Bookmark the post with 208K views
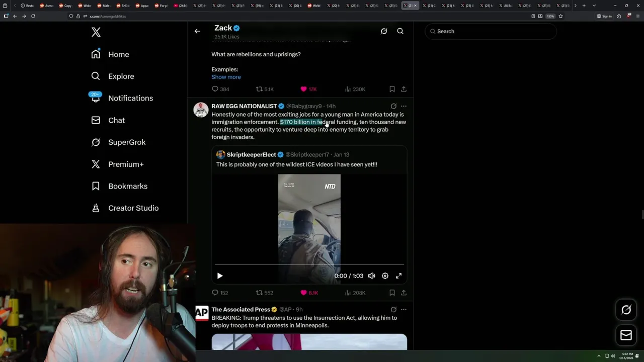The image size is (644, 362). click(392, 293)
